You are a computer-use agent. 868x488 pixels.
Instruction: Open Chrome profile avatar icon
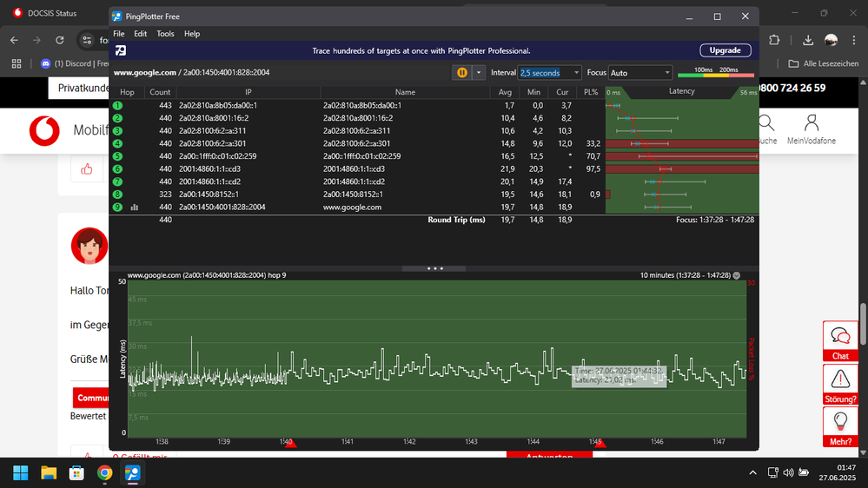(831, 40)
